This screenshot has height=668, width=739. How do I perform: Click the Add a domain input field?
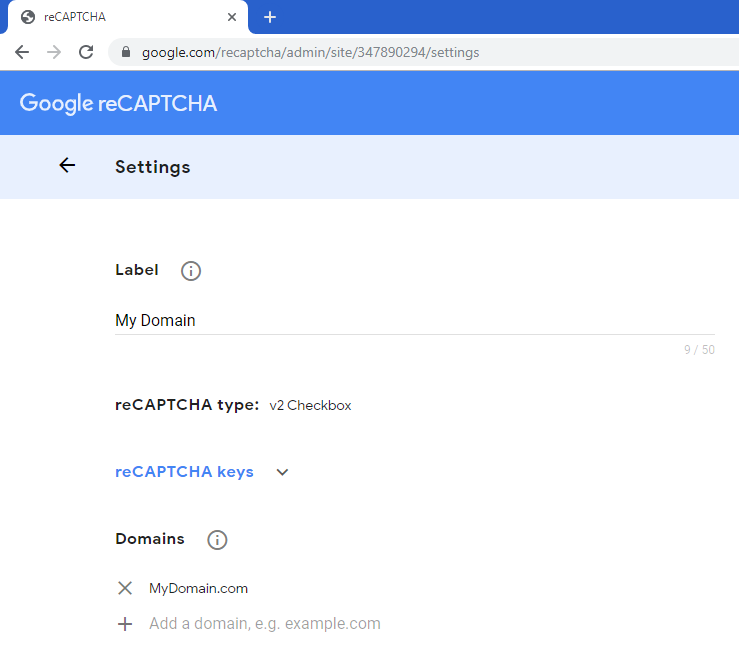(400, 624)
